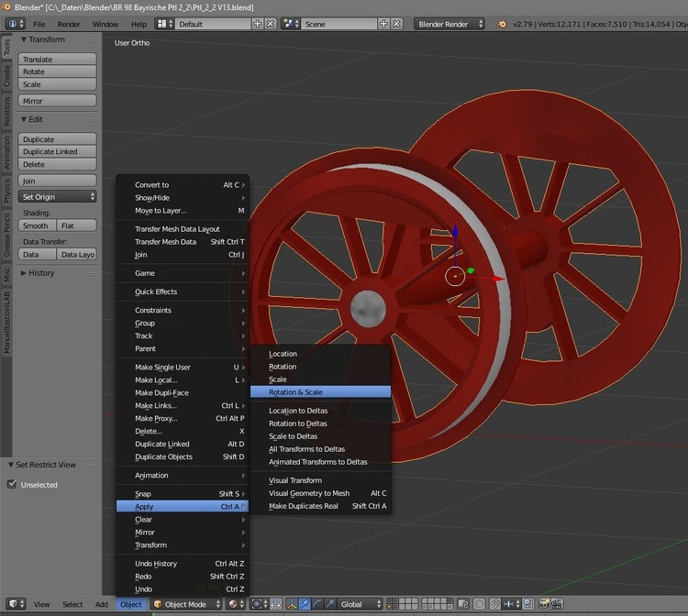This screenshot has width=688, height=616.
Task: Click the first layer button group
Action: pos(402,604)
